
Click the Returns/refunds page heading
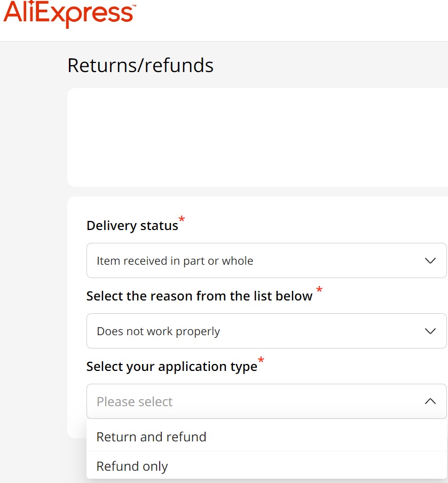pos(140,66)
